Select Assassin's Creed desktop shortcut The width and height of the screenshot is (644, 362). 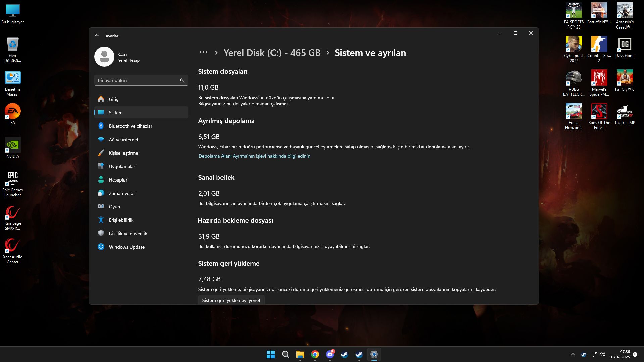point(625,16)
